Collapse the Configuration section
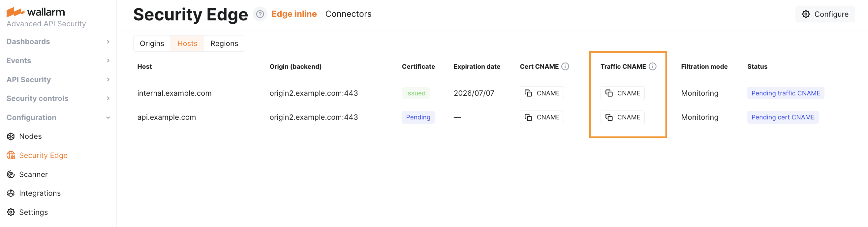Image resolution: width=868 pixels, height=227 pixels. click(58, 117)
